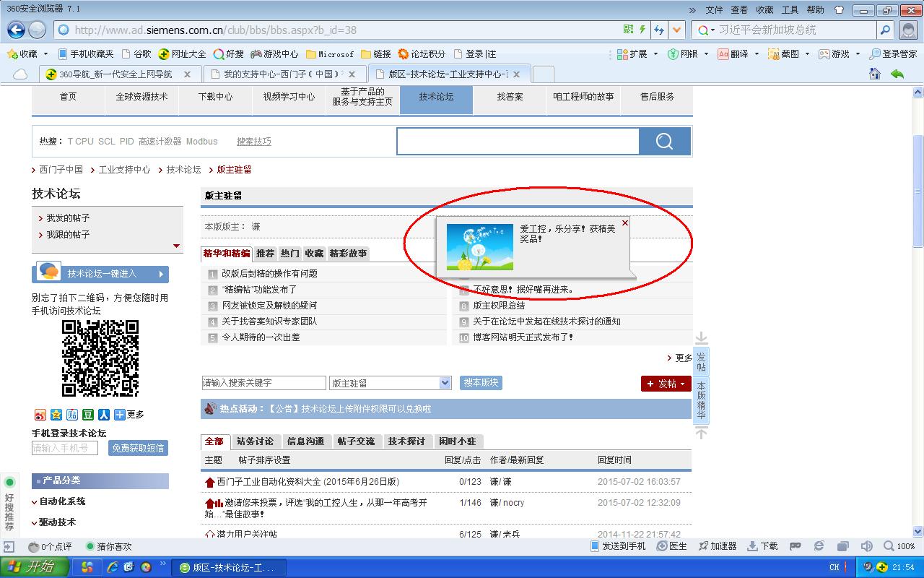Select the 站务讨论 category tab

tap(255, 441)
